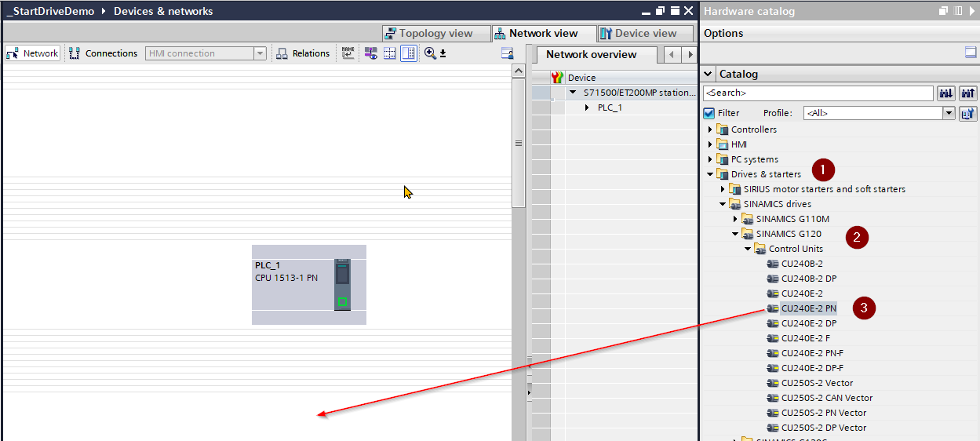Click the show address labels NAME icon

(x=348, y=53)
